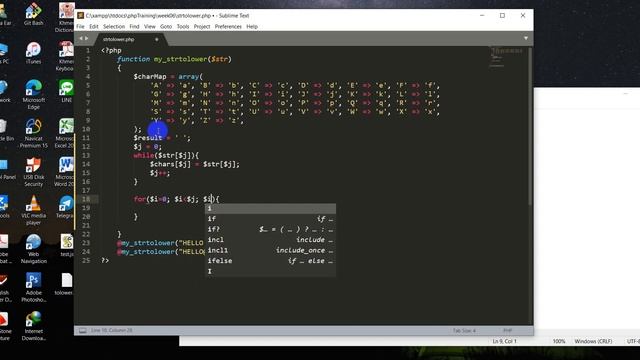
Task: Go to previous tab with left arrow
Action: [81, 38]
